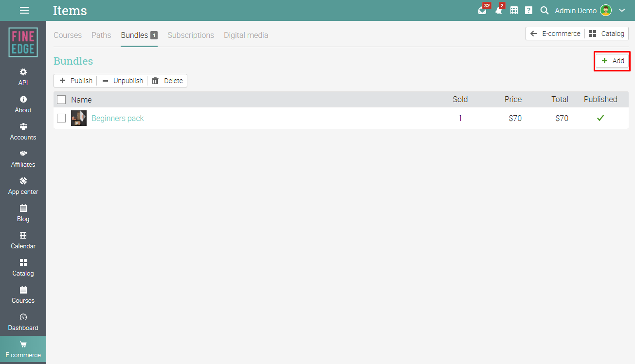Click the Admin Demo username text
This screenshot has width=635, height=364.
(576, 10)
